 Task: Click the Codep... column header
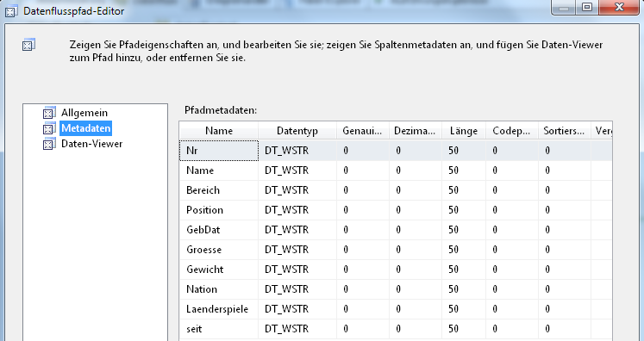(512, 131)
